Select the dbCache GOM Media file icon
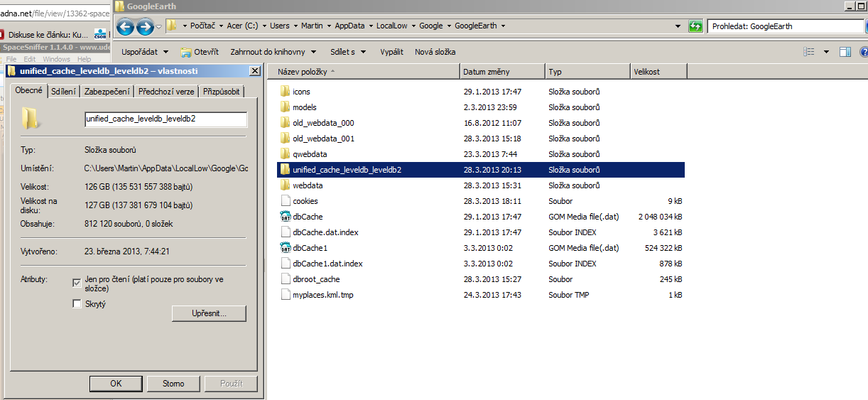Screen dimensions: 868x400 286,217
